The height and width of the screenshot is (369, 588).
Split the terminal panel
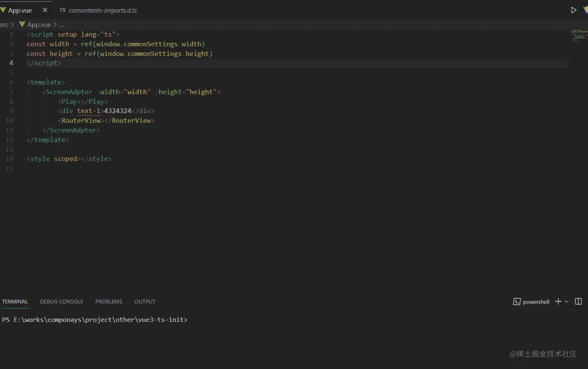[578, 302]
